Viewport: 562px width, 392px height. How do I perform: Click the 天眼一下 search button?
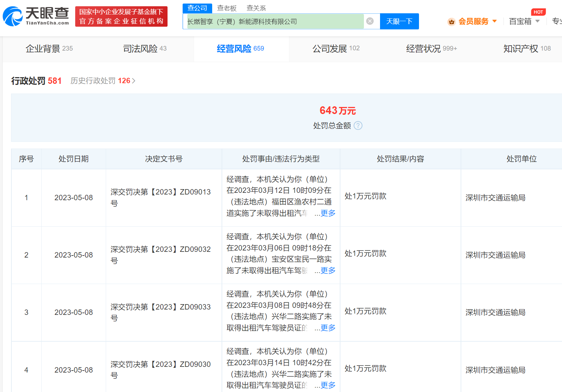coord(399,21)
